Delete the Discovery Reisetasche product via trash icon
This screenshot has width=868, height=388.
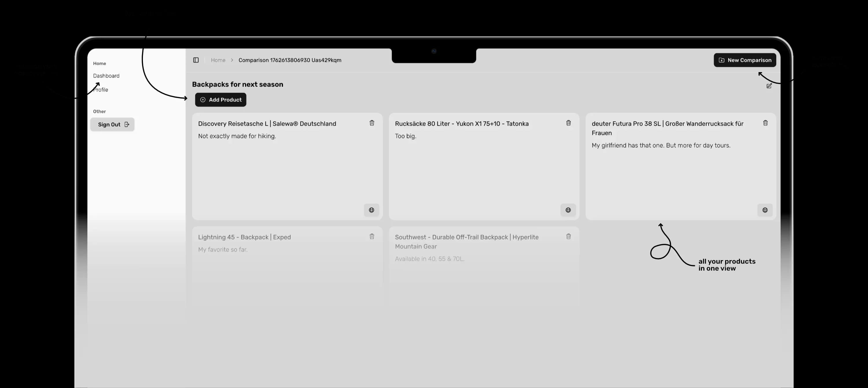(372, 123)
